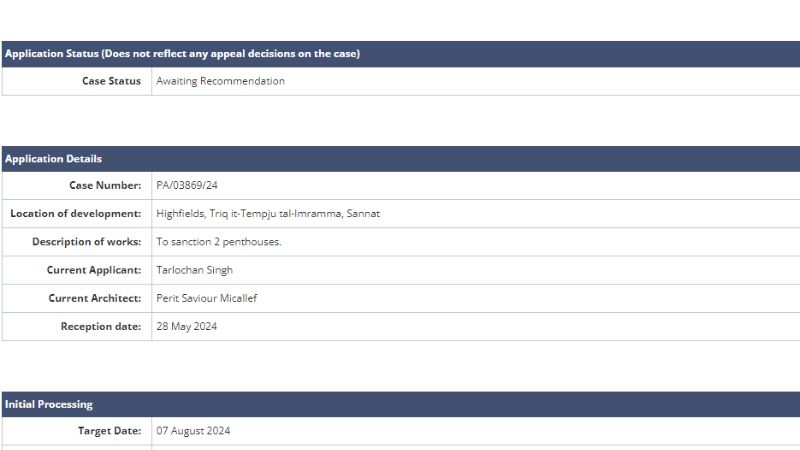Click the Application Status section header
Screen dimensions: 800x450
coord(52,54)
